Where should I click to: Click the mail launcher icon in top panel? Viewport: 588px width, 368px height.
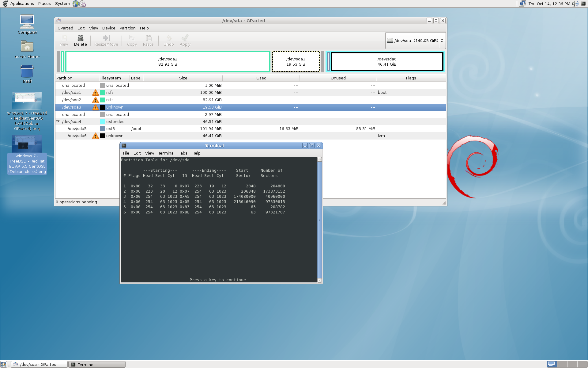83,4
